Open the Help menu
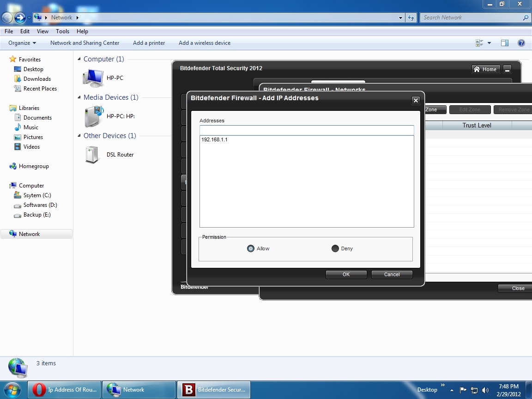This screenshot has width=532, height=399. coord(82,31)
